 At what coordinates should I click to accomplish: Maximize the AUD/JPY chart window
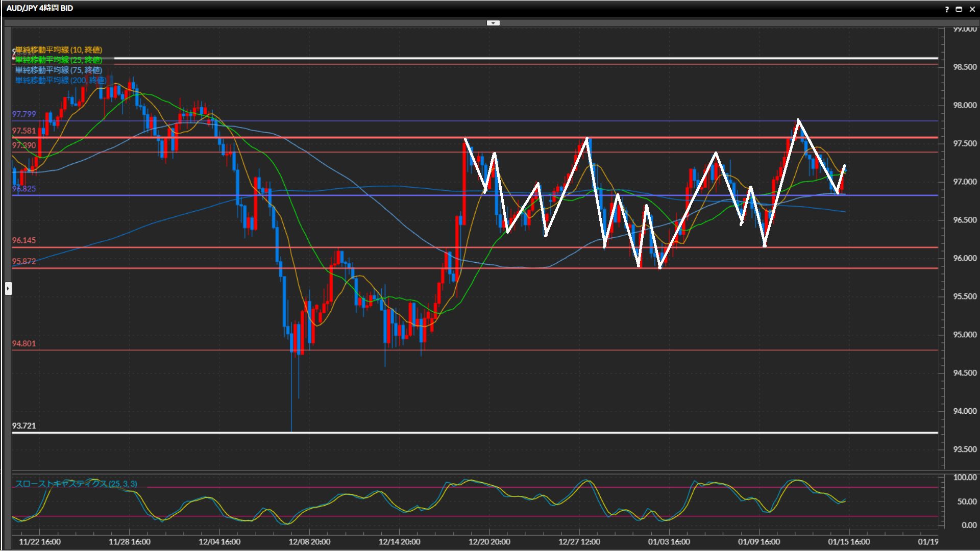959,9
